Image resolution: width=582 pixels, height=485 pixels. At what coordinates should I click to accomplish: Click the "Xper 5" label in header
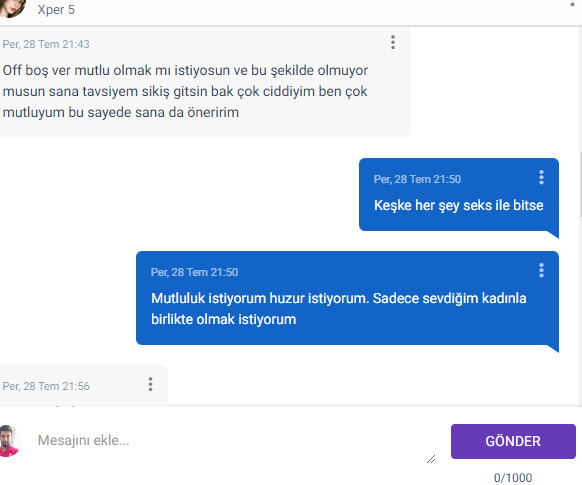56,10
